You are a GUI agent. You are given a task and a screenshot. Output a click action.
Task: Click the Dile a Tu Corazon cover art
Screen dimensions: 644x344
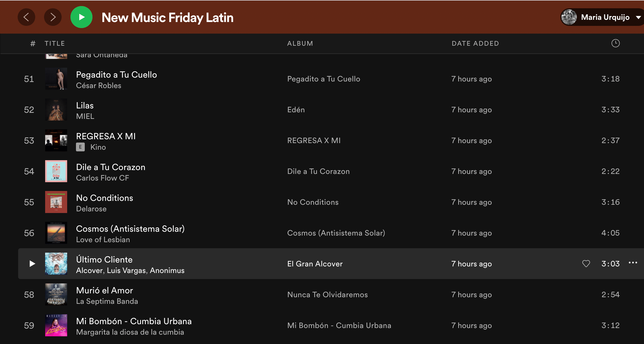[56, 171]
